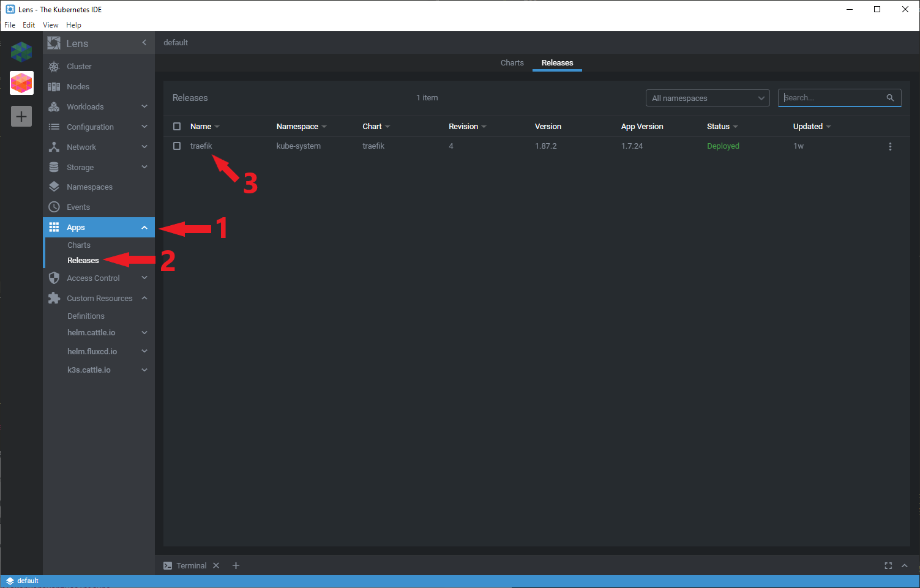The image size is (920, 588).
Task: Expand the Workloads section
Action: [x=144, y=106]
